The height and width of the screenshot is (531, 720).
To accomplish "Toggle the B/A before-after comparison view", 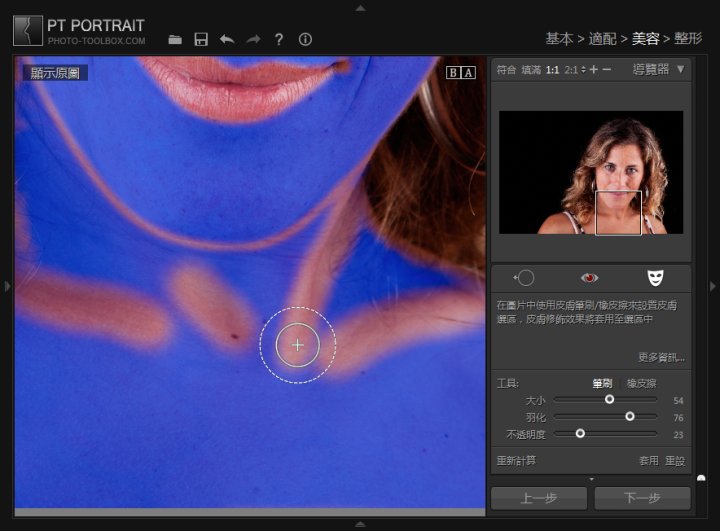I will [x=461, y=72].
